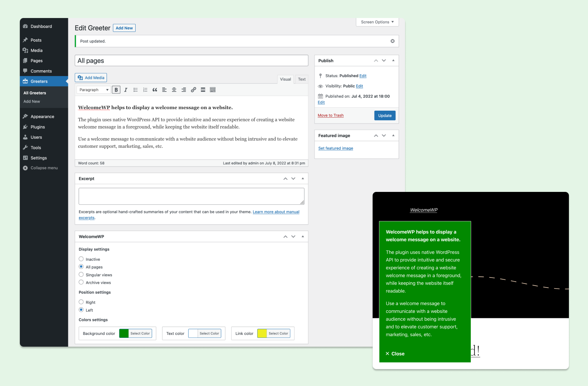Edit the Published on date
The width and height of the screenshot is (588, 386).
click(x=321, y=103)
